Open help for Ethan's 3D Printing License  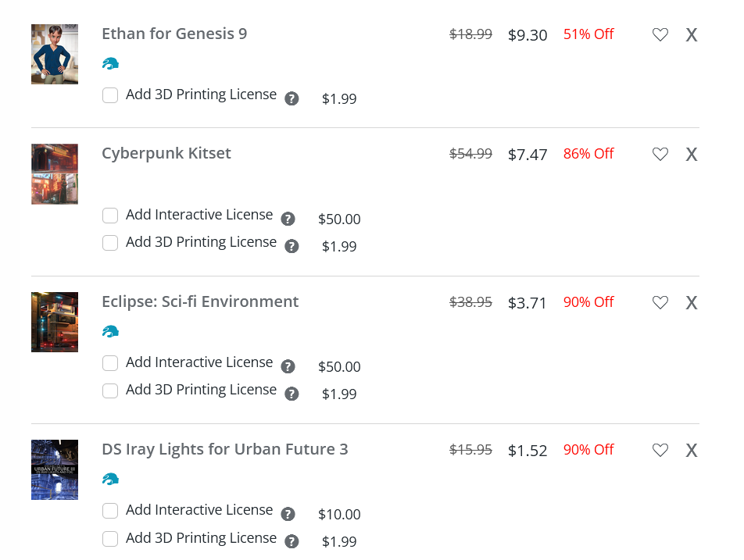click(292, 98)
